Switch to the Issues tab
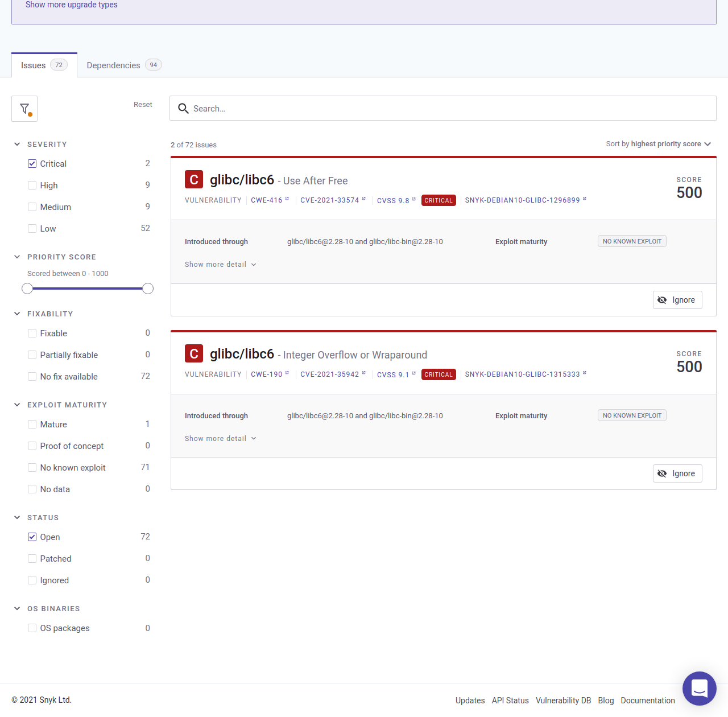The height and width of the screenshot is (717, 728). click(x=44, y=65)
